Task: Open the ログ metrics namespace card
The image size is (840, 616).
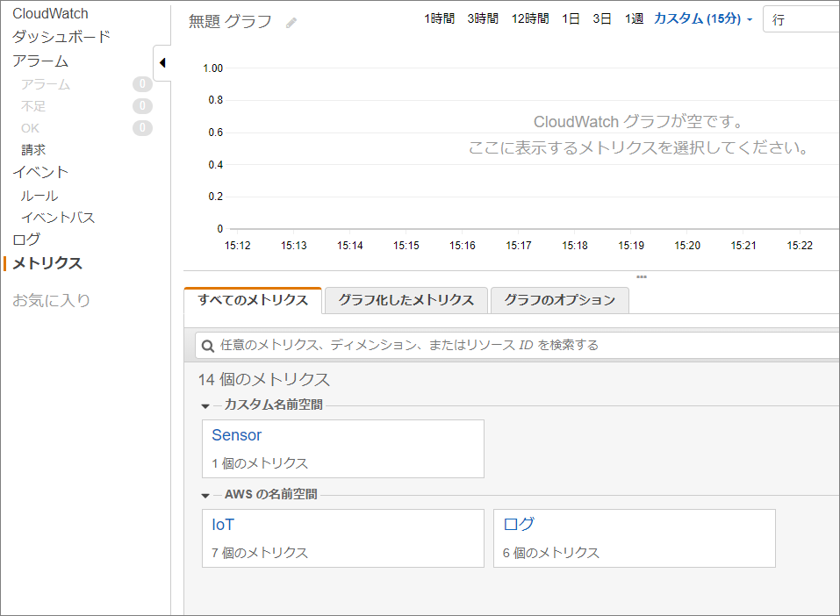Action: point(519,525)
